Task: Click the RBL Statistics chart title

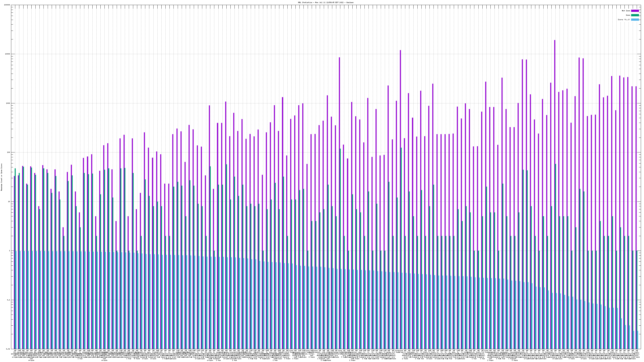Action: 325,2
